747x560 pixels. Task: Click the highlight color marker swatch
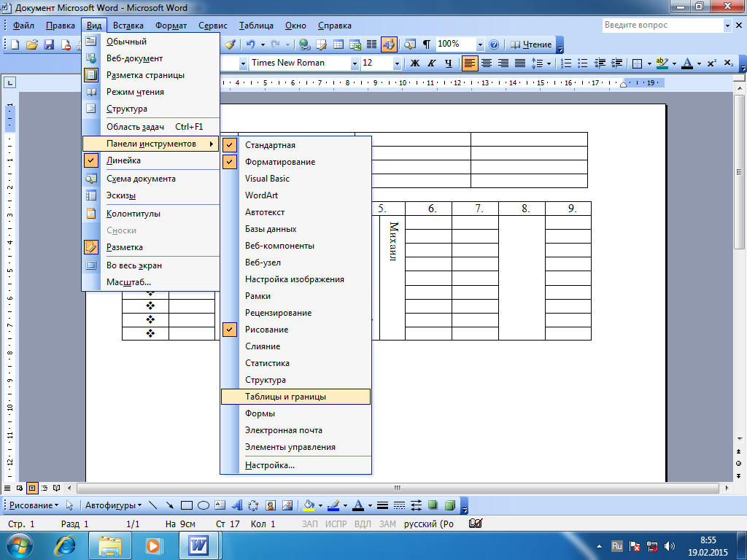tap(662, 63)
